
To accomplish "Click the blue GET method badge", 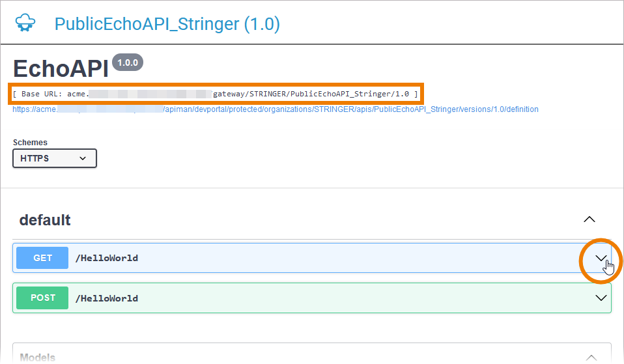I will [x=42, y=258].
